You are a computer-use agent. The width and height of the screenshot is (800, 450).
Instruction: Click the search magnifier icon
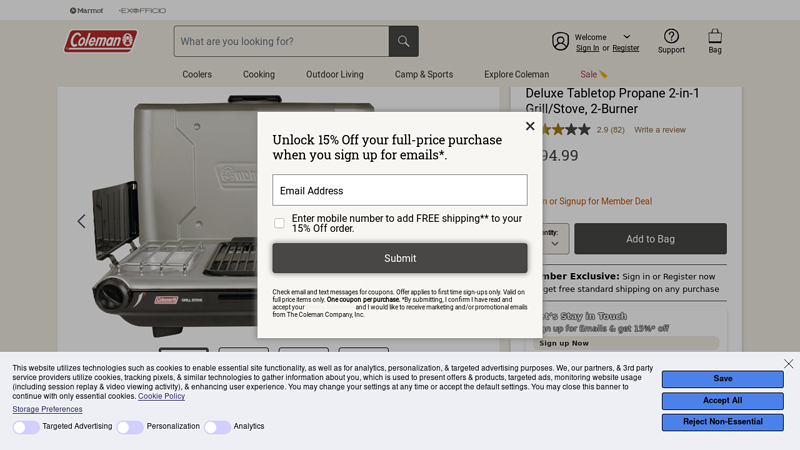tap(403, 41)
